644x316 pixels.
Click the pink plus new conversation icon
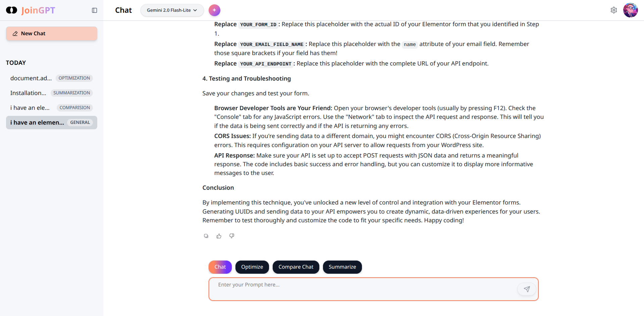214,10
